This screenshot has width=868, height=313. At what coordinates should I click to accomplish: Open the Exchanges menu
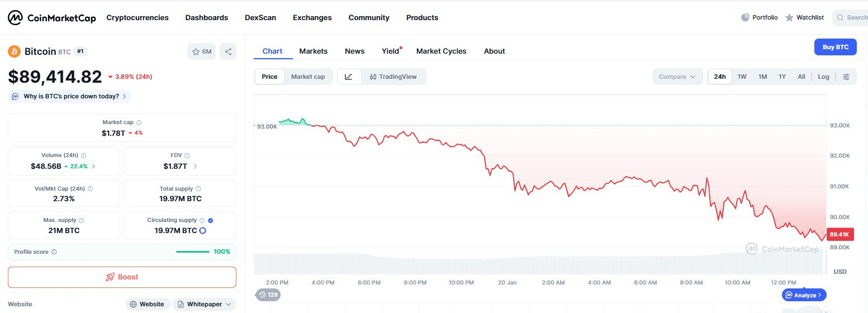click(312, 17)
